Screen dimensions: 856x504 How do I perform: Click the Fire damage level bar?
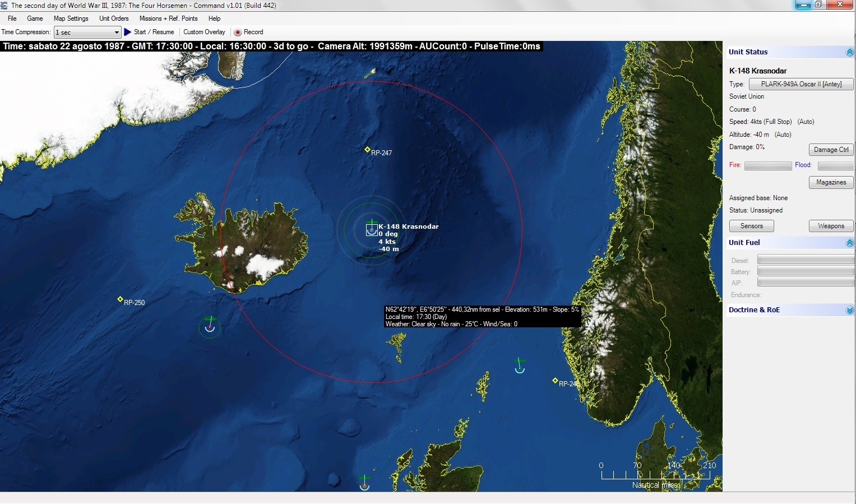(x=767, y=166)
